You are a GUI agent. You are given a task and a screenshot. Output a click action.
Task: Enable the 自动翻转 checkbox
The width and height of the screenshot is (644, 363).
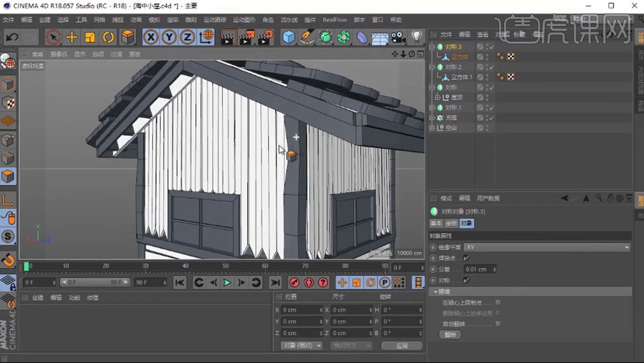coord(498,323)
